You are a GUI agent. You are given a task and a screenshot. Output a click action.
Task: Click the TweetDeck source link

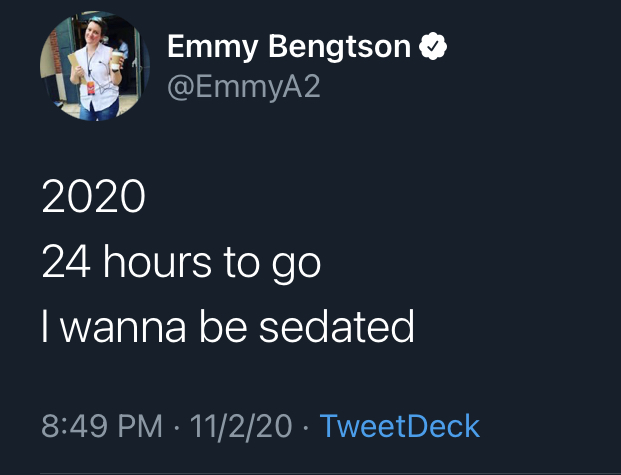coord(399,427)
